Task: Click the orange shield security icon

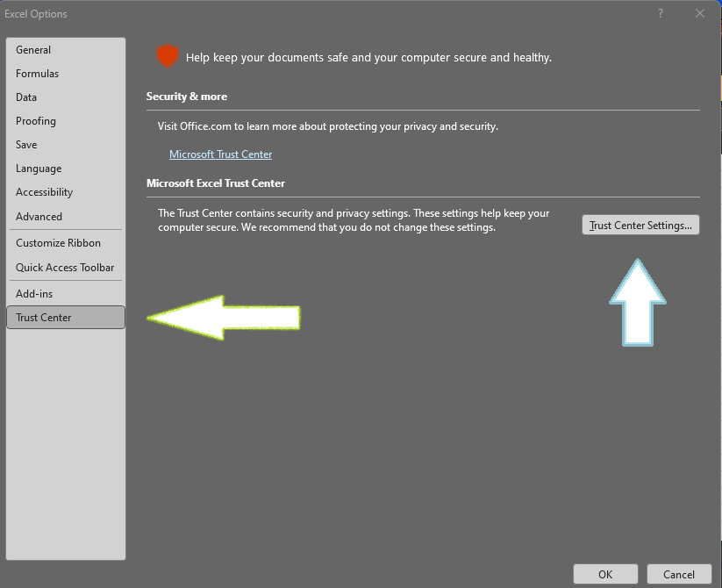Action: (168, 56)
